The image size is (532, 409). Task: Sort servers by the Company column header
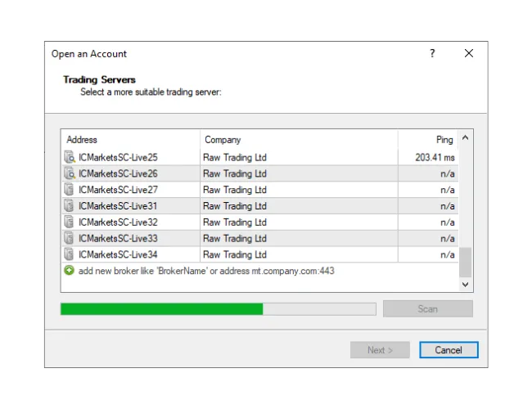tap(299, 140)
